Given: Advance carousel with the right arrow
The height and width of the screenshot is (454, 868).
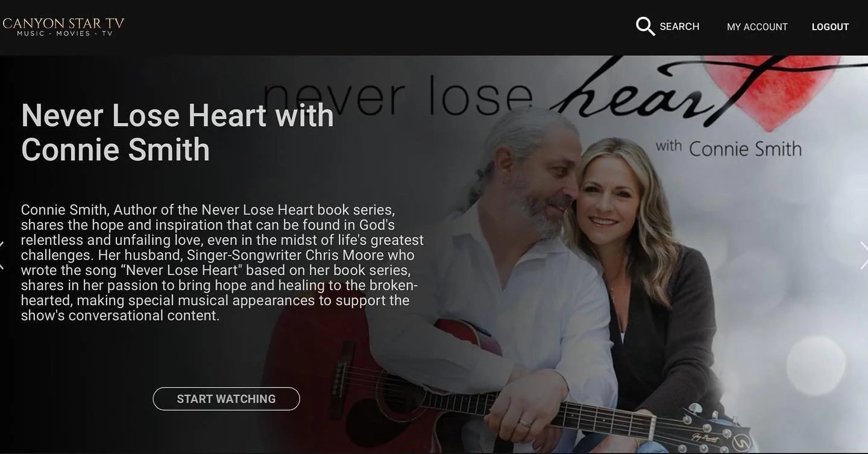Looking at the screenshot, I should point(864,255).
